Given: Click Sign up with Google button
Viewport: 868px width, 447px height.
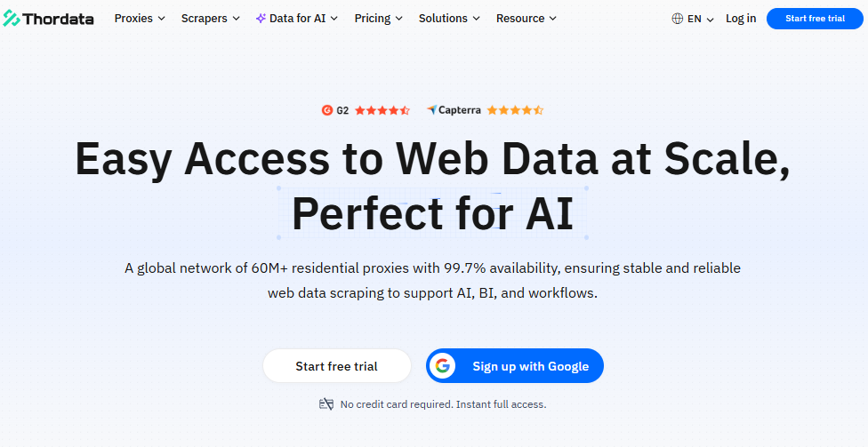Looking at the screenshot, I should click(x=530, y=366).
